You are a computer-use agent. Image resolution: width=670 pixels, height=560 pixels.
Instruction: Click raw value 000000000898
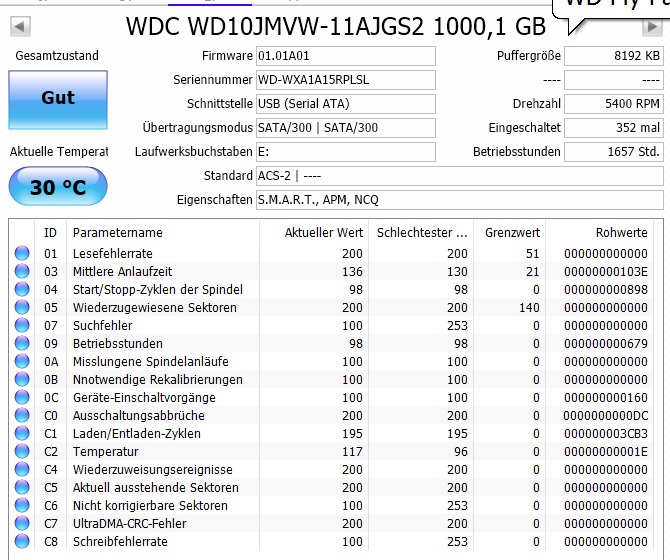click(606, 290)
